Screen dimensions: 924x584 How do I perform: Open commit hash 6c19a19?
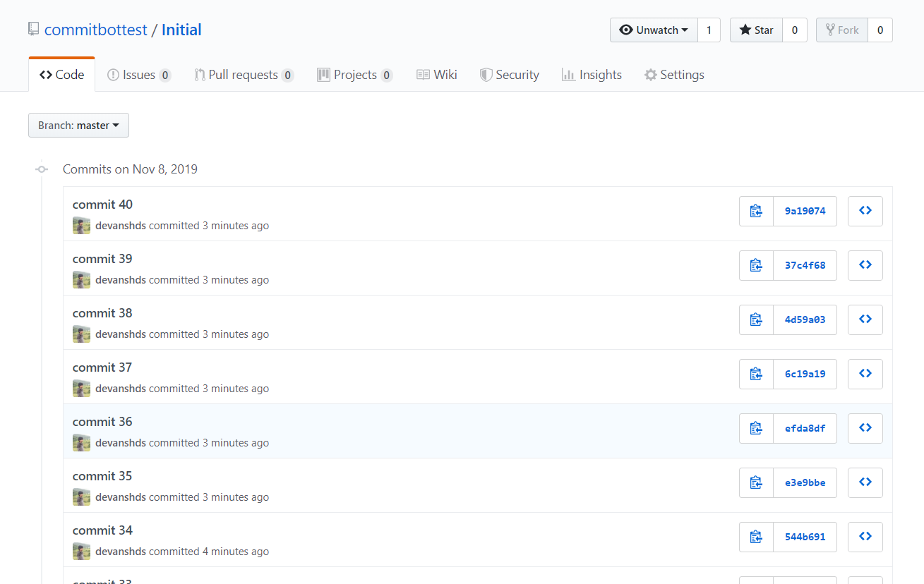coord(805,374)
